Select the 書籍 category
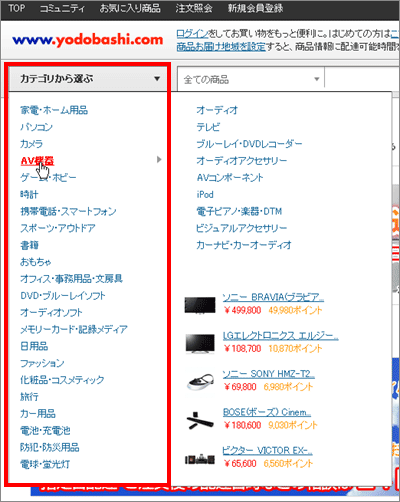Image resolution: width=400 pixels, height=502 pixels. (x=29, y=245)
